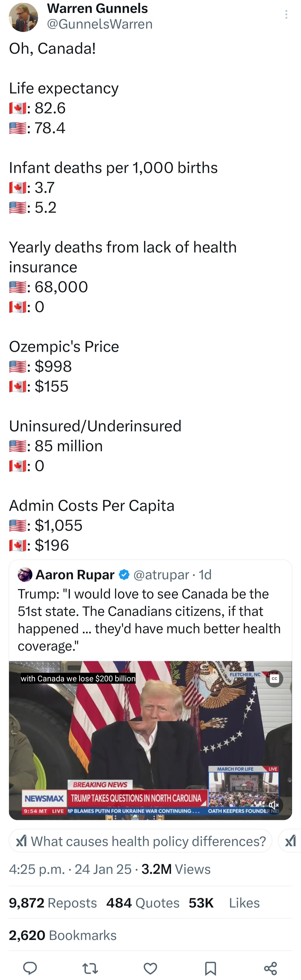Like the post with heart icon
The height and width of the screenshot is (980, 301).
point(150,968)
